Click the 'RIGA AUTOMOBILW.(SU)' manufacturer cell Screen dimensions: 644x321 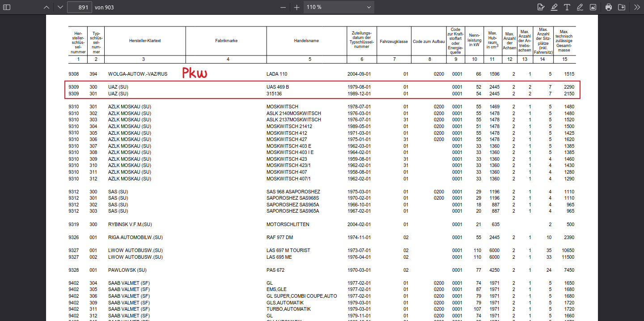click(x=136, y=237)
